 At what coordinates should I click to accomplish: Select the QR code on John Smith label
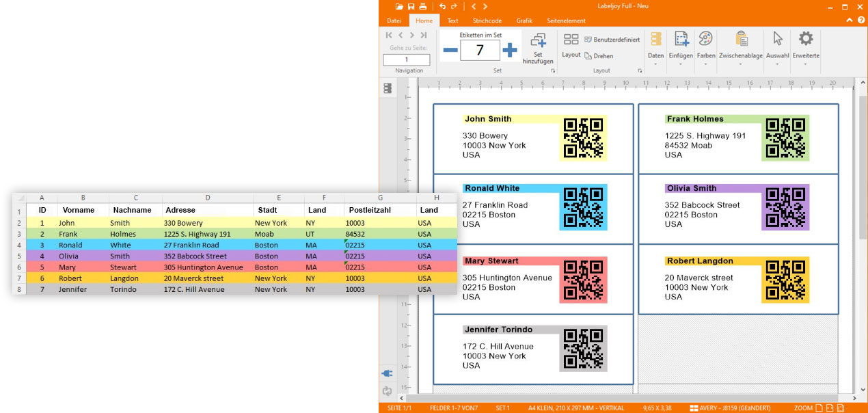click(x=583, y=138)
